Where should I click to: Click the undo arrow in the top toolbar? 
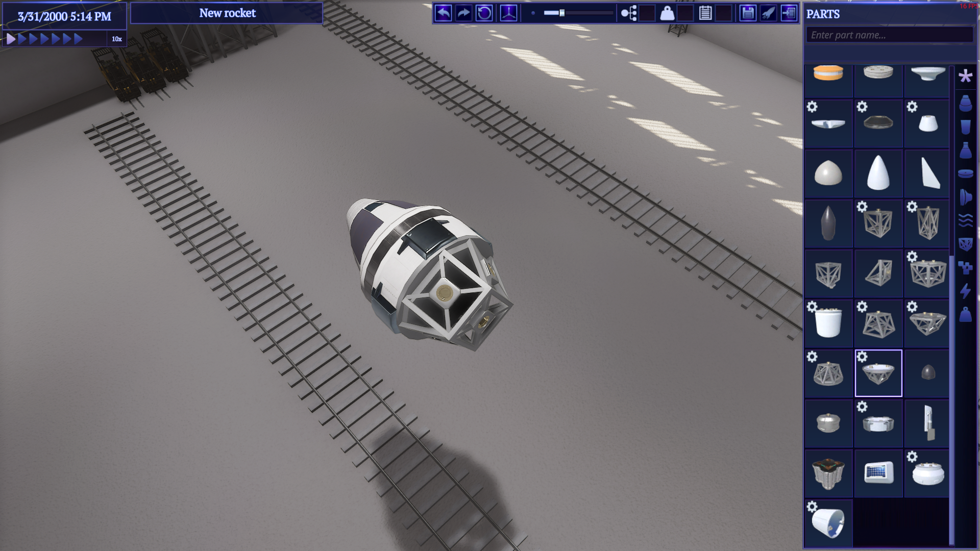click(443, 13)
